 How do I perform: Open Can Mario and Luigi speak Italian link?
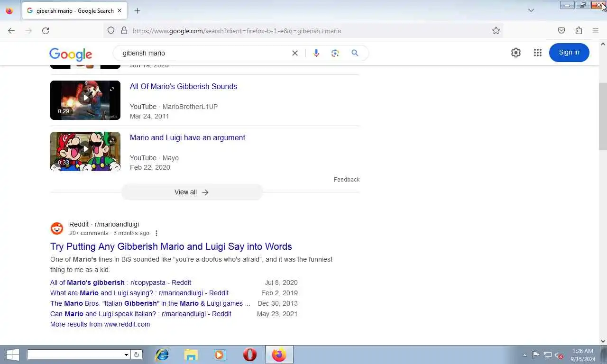(141, 314)
